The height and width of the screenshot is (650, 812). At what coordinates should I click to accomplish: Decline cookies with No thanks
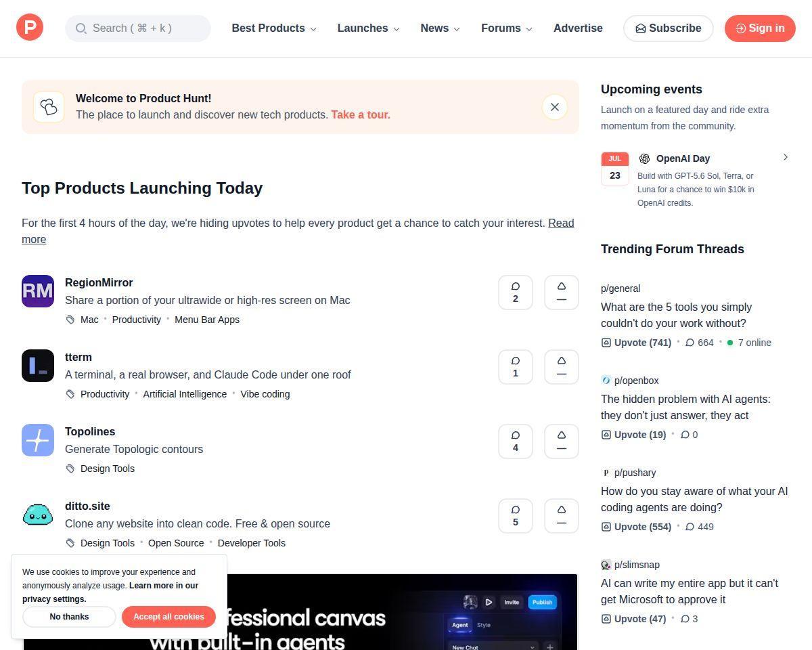[x=69, y=617]
